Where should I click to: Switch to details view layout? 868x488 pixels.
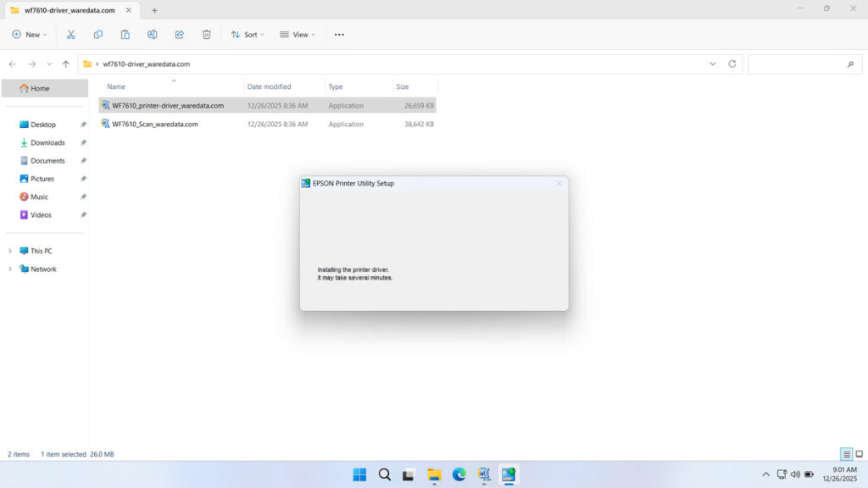(844, 454)
